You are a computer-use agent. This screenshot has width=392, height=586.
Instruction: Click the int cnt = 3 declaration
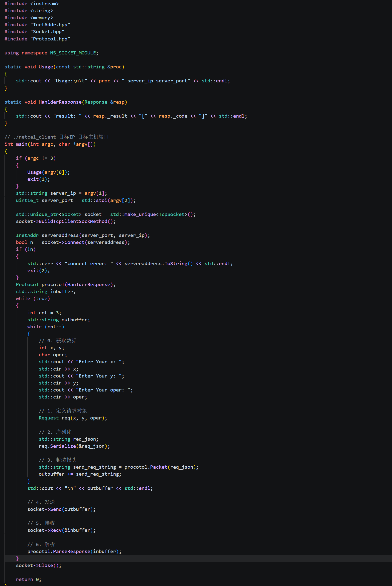44,313
